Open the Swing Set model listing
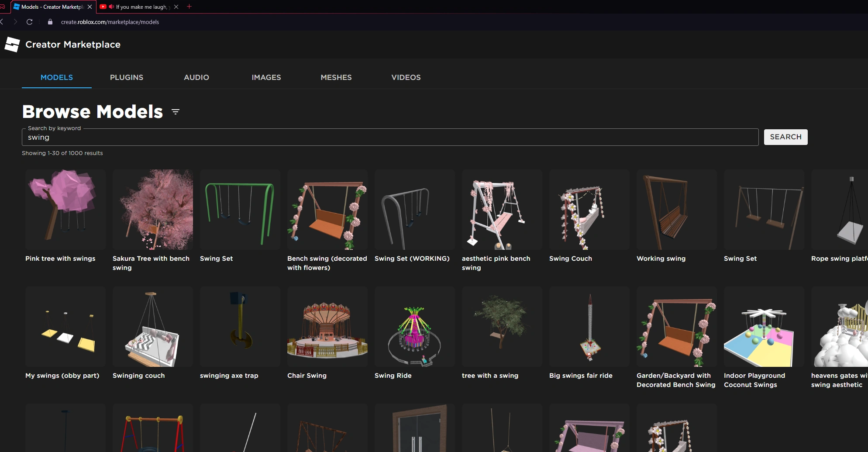This screenshot has width=868, height=452. click(240, 210)
